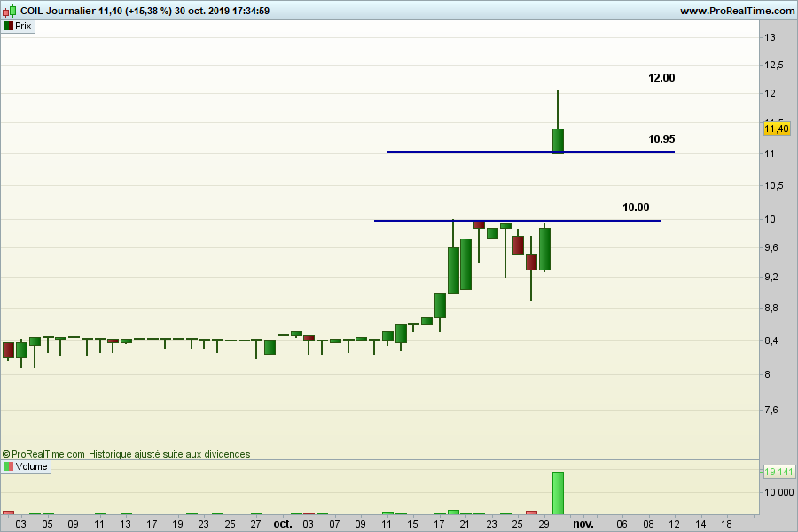
Task: Click the red-green Prix color icon
Action: [8, 26]
